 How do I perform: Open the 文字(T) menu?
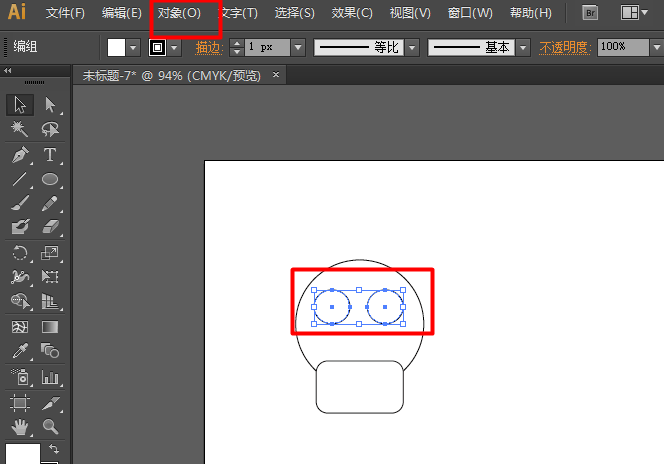pyautogui.click(x=238, y=13)
